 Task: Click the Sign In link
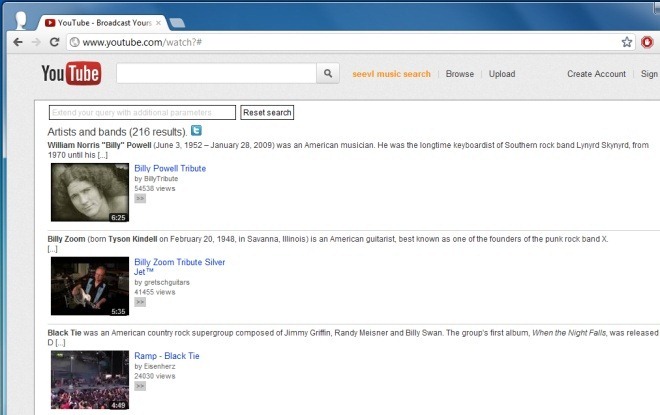click(650, 74)
